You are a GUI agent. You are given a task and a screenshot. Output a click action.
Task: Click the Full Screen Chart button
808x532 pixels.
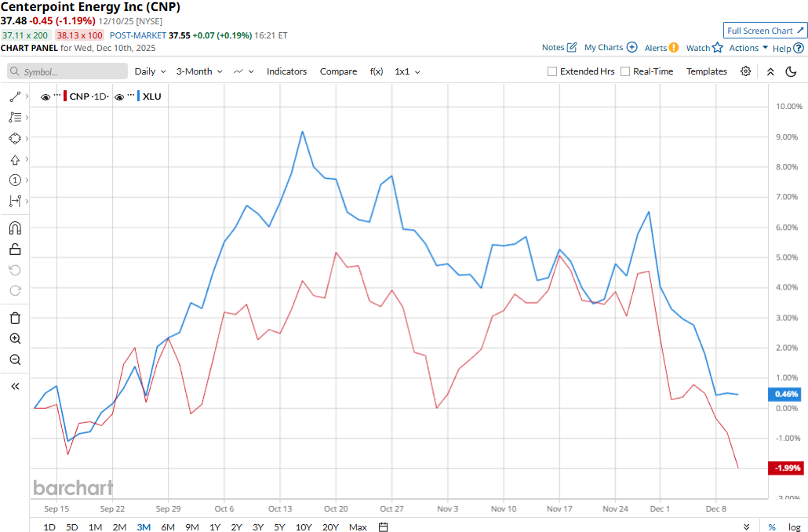(x=765, y=31)
